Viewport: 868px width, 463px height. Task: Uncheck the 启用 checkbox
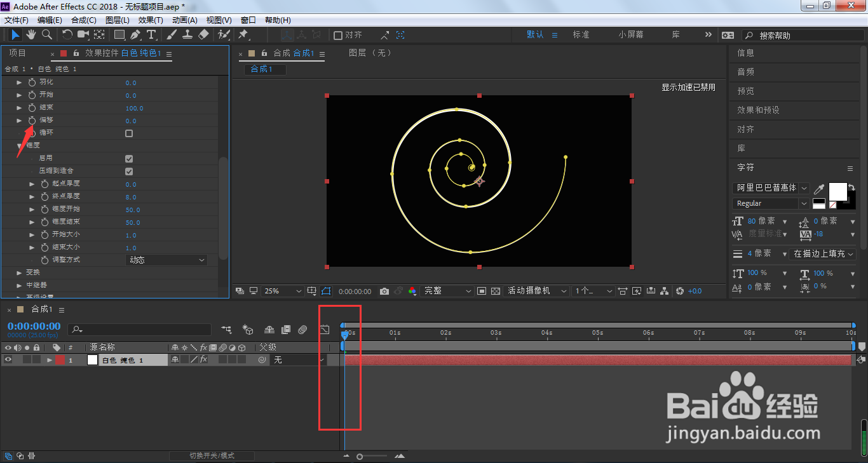[x=129, y=159]
